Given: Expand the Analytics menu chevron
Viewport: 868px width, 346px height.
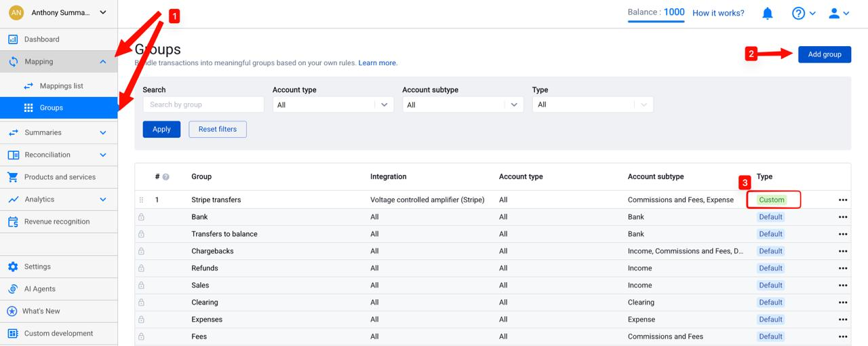Looking at the screenshot, I should point(103,199).
